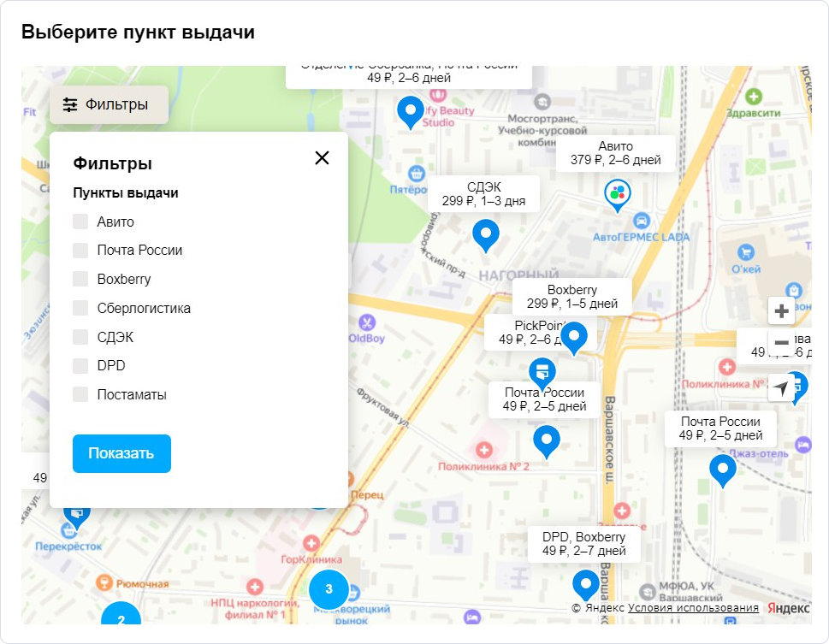Check the DPD filter checkbox

click(x=80, y=365)
